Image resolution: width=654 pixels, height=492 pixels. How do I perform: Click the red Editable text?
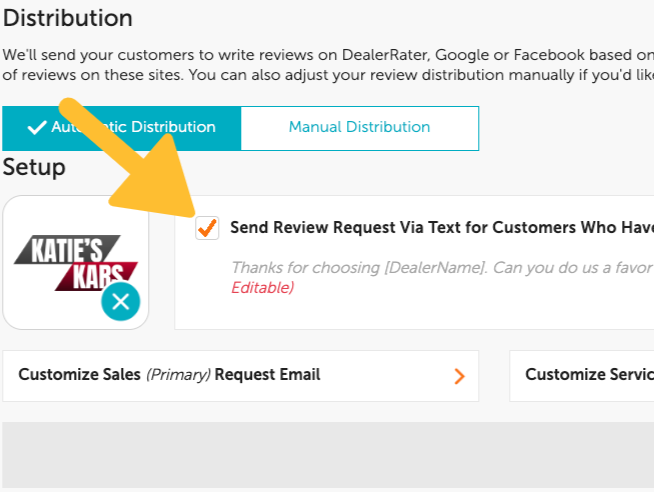click(x=262, y=288)
